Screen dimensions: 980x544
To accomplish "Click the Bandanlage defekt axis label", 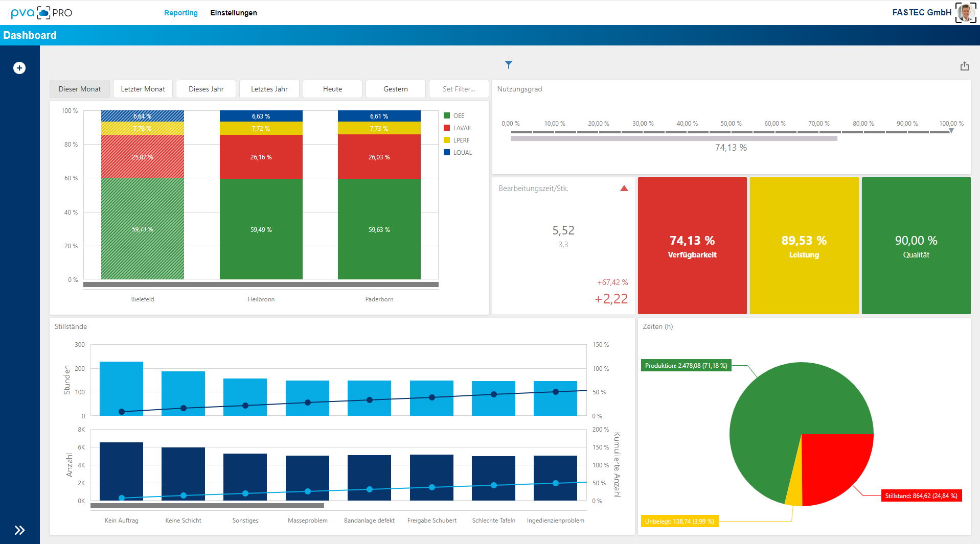I will coord(369,521).
